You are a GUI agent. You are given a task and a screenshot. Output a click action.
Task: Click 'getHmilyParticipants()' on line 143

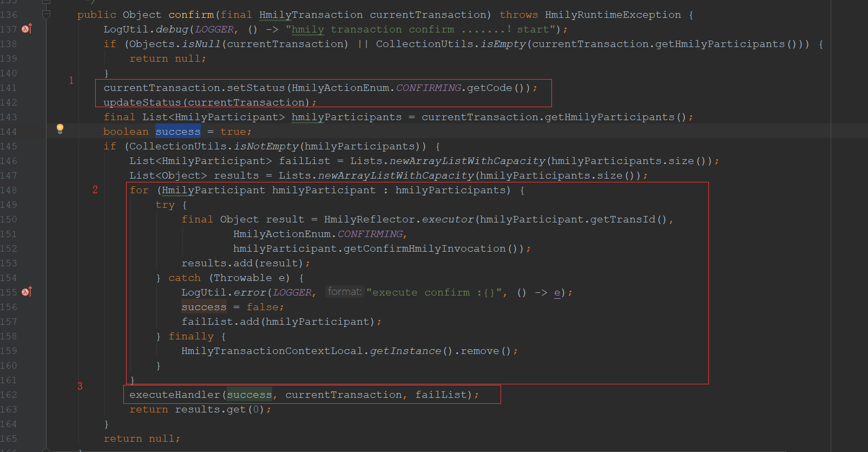pos(615,117)
